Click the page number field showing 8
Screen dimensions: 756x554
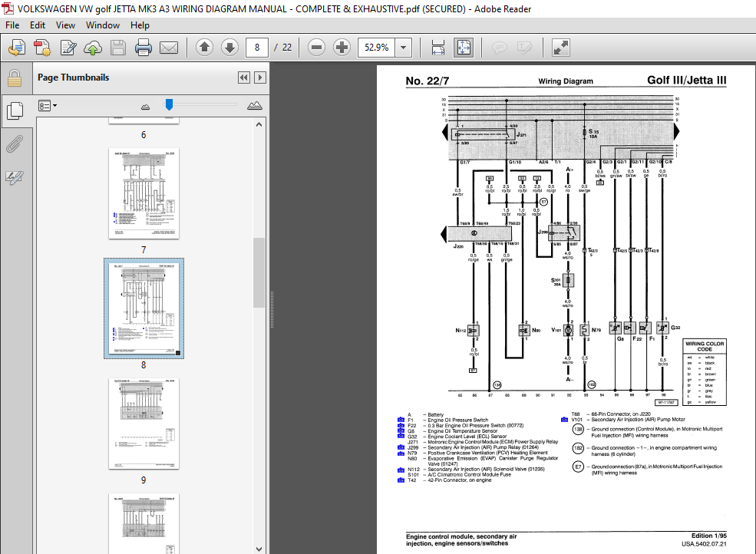(x=257, y=48)
